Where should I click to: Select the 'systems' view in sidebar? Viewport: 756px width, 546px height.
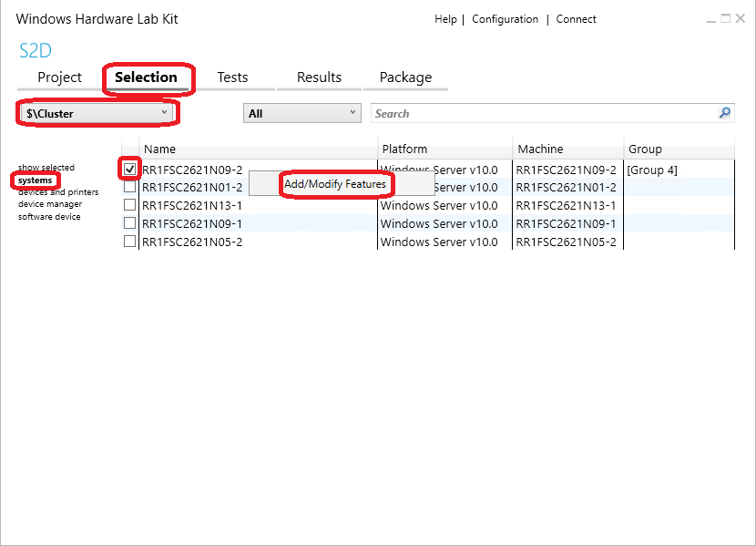pyautogui.click(x=35, y=180)
